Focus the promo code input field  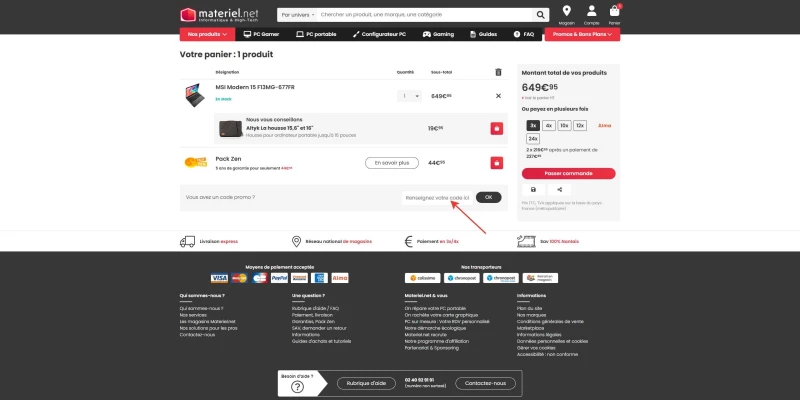point(437,197)
